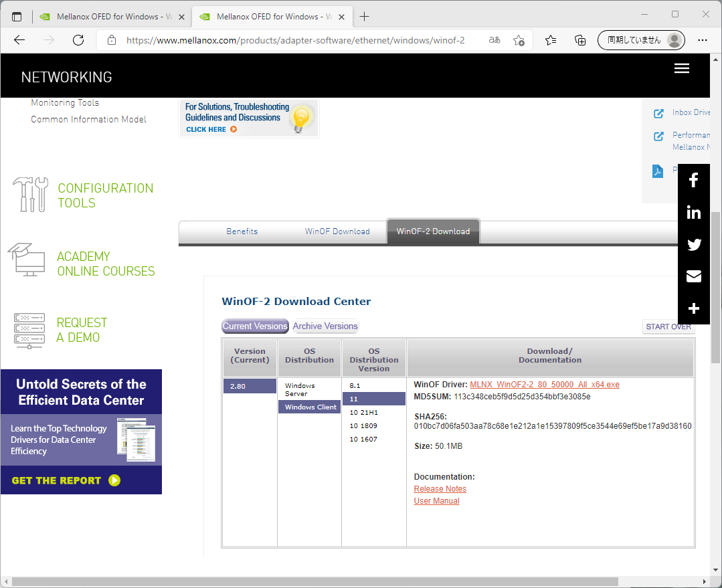This screenshot has height=588, width=722.
Task: Open the PDF document icon
Action: point(658,171)
